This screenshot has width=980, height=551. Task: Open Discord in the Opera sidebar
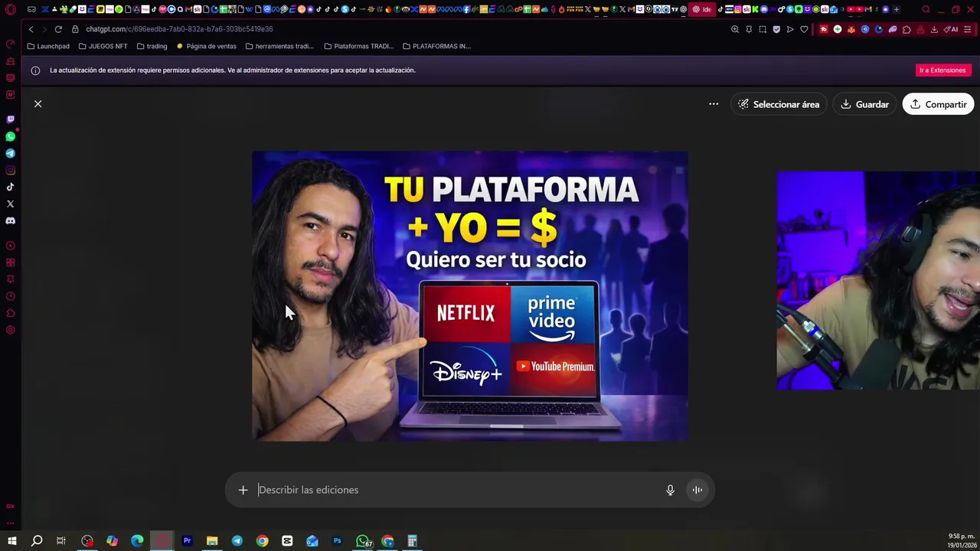pos(11,220)
